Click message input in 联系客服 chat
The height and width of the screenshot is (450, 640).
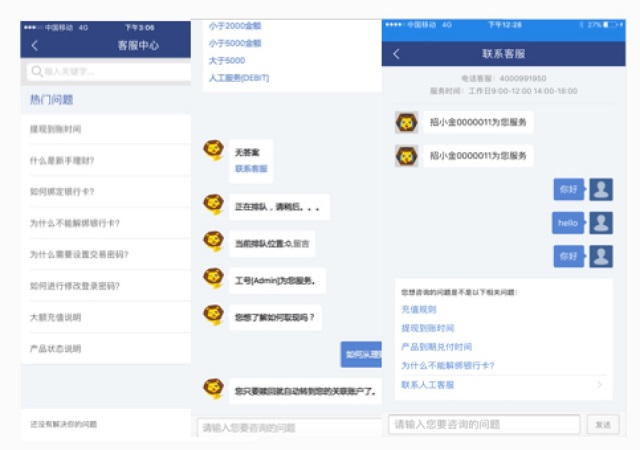484,424
